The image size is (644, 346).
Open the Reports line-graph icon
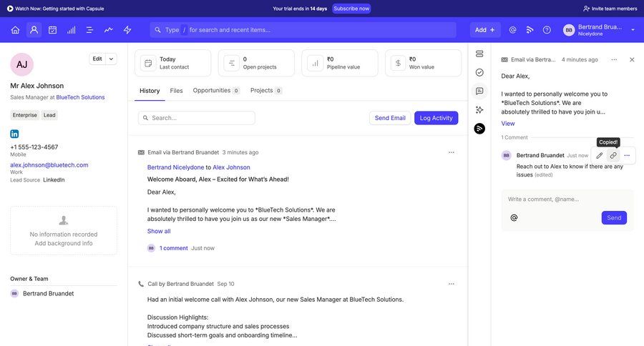(x=109, y=30)
